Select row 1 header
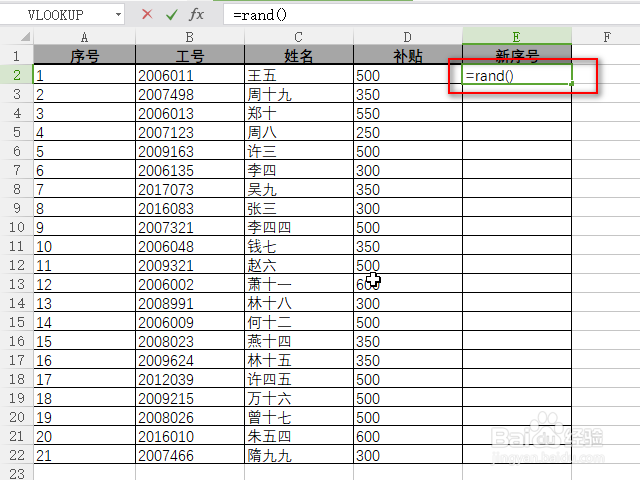Screen dimensions: 640x480 click(16, 56)
